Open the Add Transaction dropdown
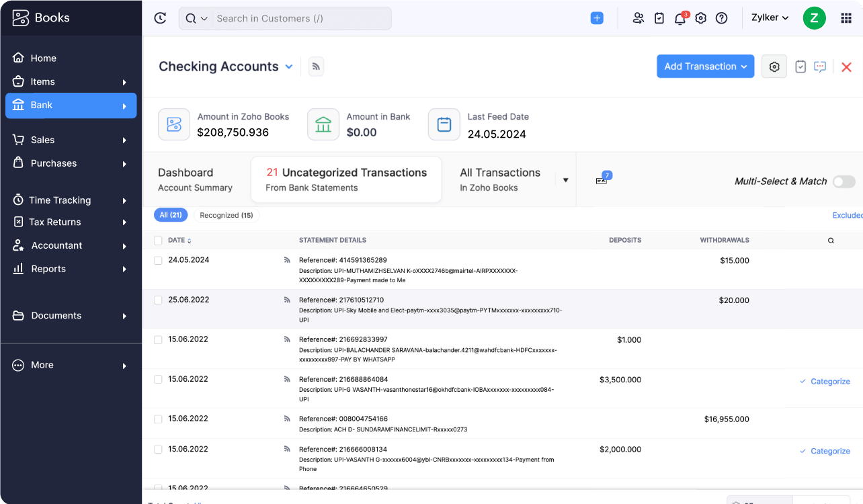 705,67
